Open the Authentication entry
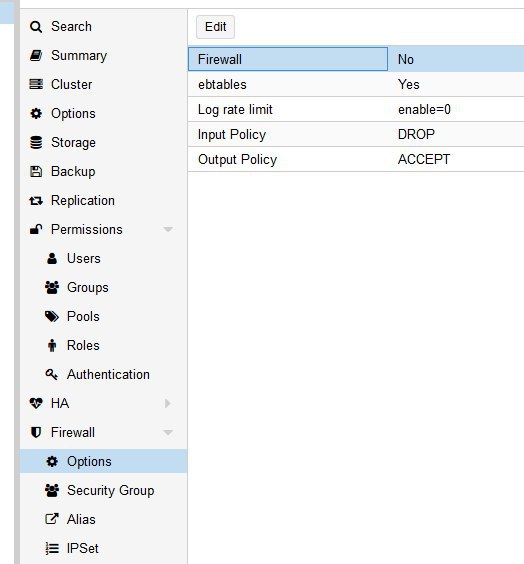The image size is (524, 564). (104, 374)
